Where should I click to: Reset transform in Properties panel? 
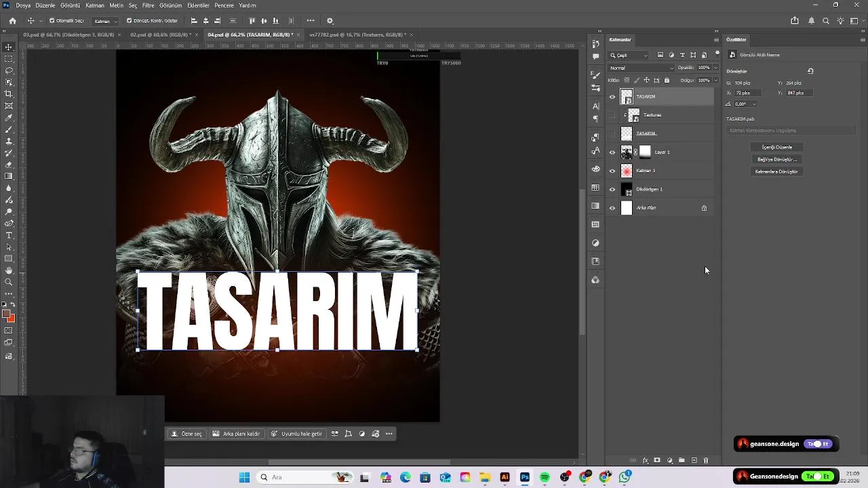click(810, 70)
